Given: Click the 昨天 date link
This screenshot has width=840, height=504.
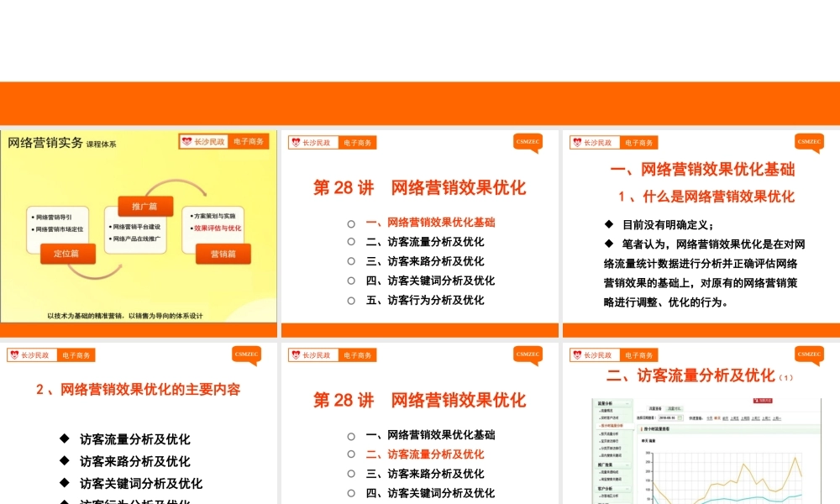Looking at the screenshot, I should tap(717, 418).
